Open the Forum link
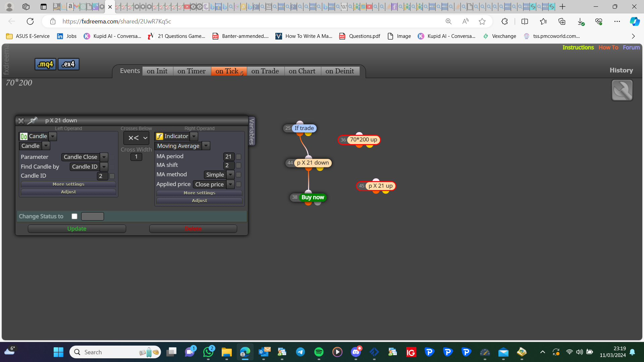The width and height of the screenshot is (644, 362). tap(631, 47)
